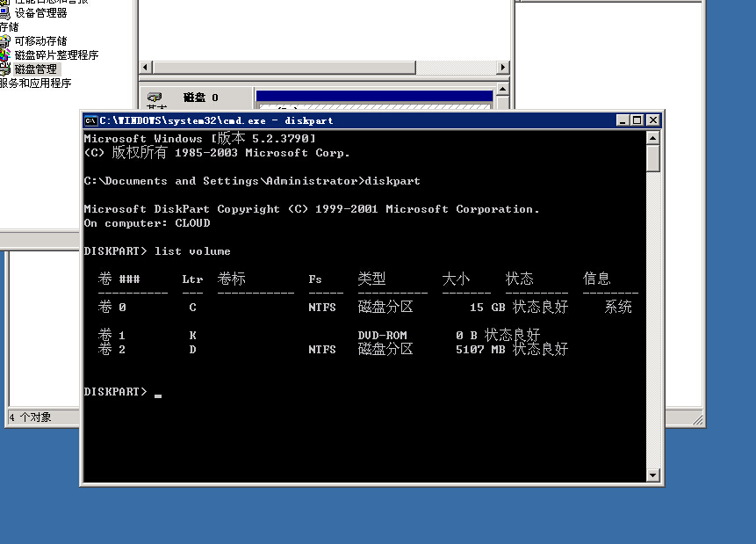Click the Disk Management (磁盘管理) tree icon
This screenshot has height=544, width=756.
[x=4, y=69]
